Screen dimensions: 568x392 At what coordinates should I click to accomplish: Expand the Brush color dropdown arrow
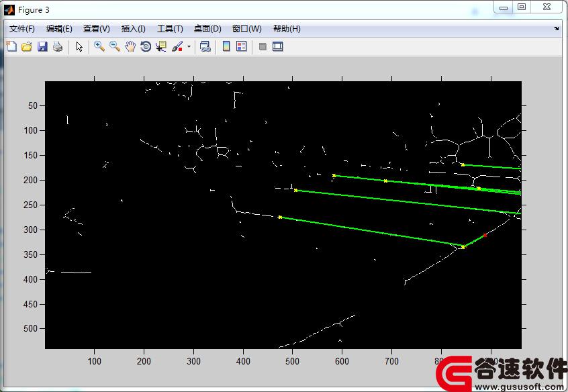pyautogui.click(x=189, y=46)
